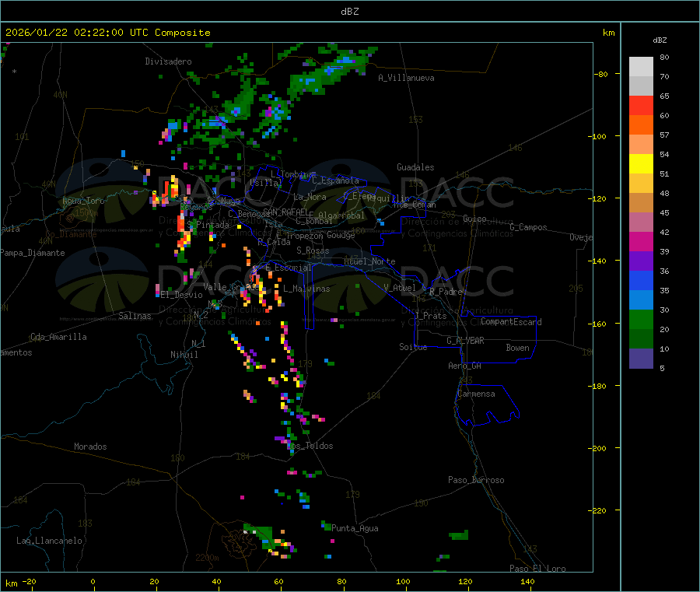The width and height of the screenshot is (700, 592).
Task: Click the 5 dBZ purple legend swatch
Action: point(641,359)
